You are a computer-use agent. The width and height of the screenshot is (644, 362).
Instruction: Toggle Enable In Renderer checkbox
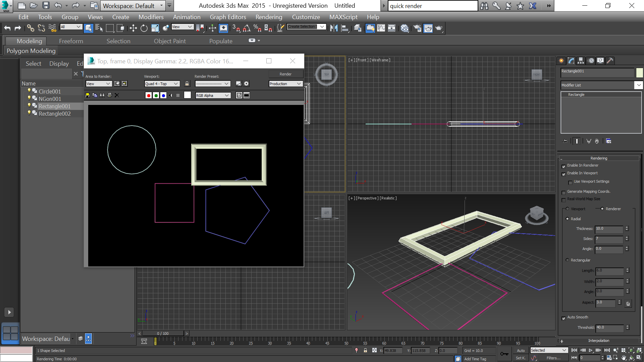click(x=564, y=166)
